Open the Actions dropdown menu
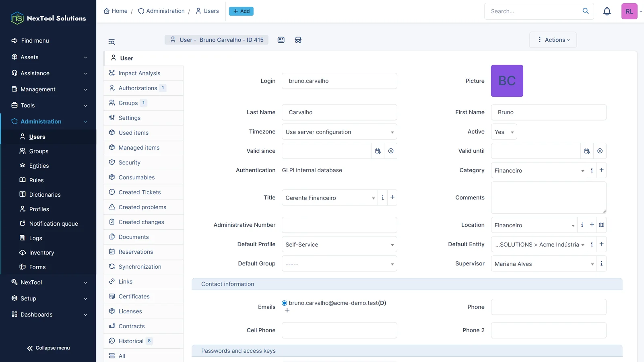 point(553,40)
